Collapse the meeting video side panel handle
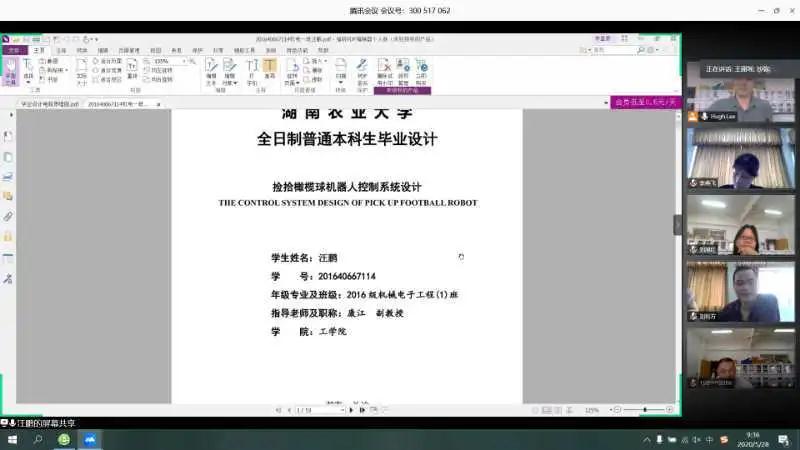Screen dimensions: 800x450 [x=678, y=224]
